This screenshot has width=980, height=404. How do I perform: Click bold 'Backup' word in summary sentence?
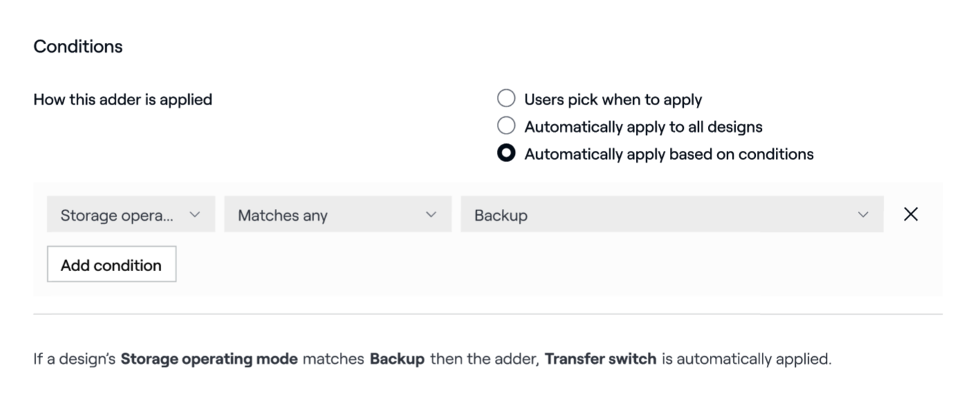(397, 359)
